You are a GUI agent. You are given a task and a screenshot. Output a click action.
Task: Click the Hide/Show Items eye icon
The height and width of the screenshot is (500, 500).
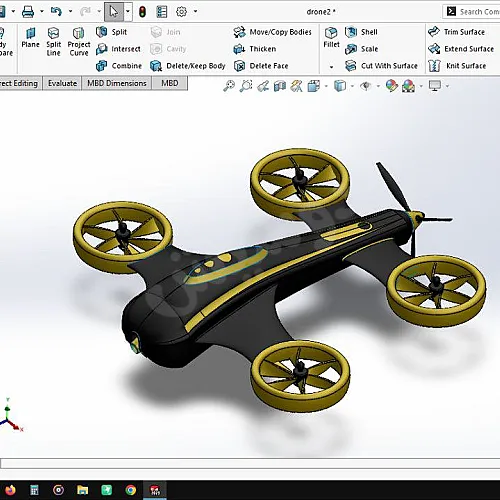pos(366,86)
